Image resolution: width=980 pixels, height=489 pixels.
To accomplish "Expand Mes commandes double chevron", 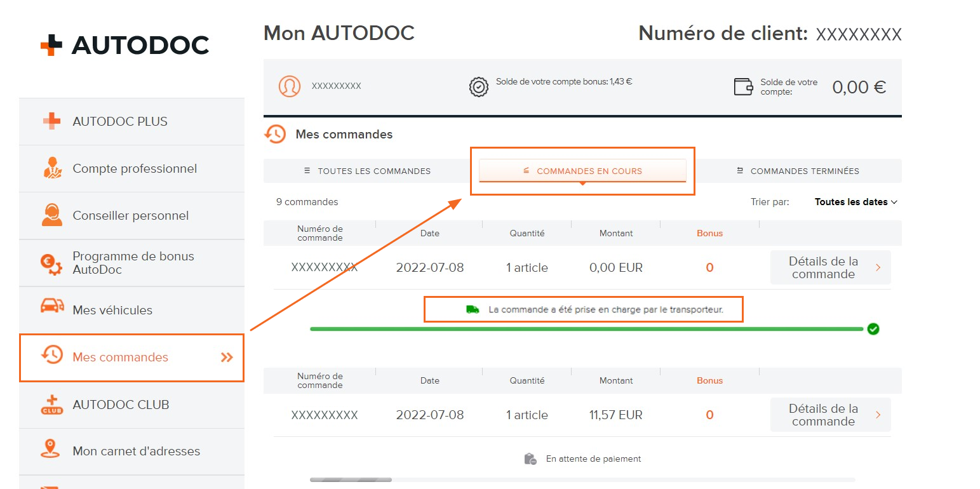I will point(227,358).
